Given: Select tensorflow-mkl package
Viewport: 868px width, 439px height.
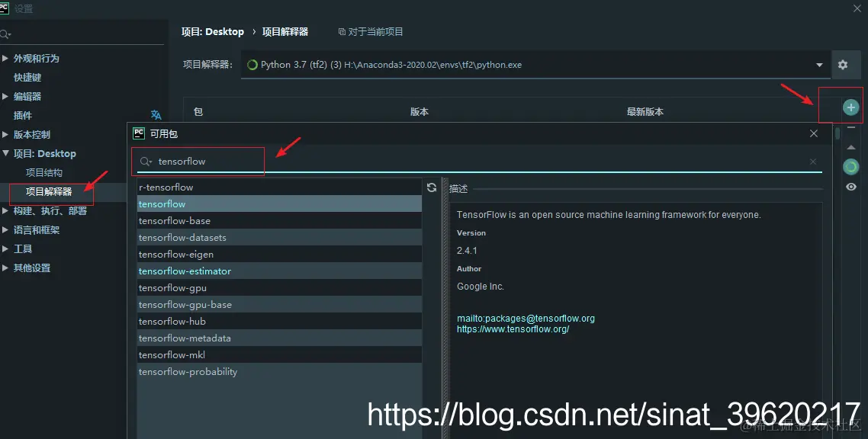Looking at the screenshot, I should pyautogui.click(x=280, y=355).
